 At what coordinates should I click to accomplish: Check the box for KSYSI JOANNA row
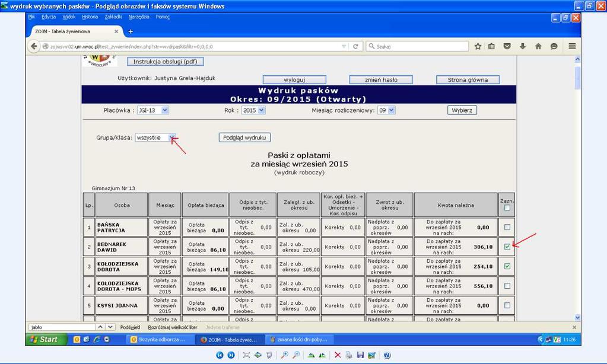click(x=507, y=305)
